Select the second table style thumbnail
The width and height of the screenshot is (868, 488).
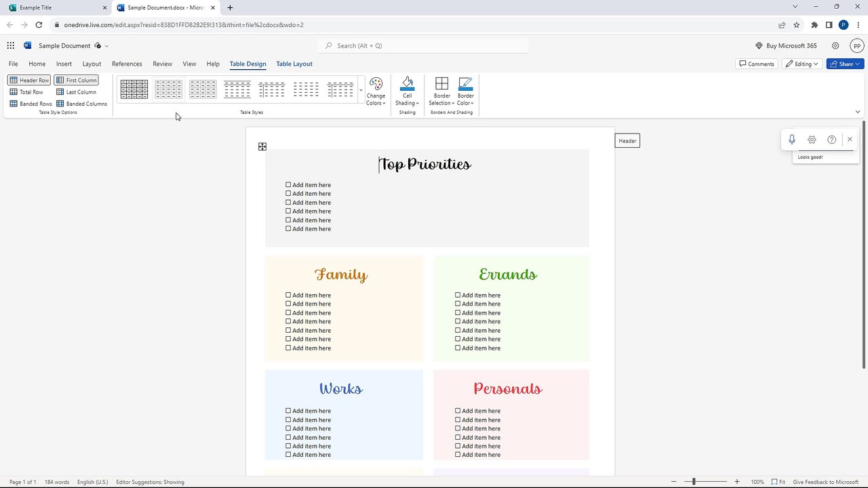168,89
